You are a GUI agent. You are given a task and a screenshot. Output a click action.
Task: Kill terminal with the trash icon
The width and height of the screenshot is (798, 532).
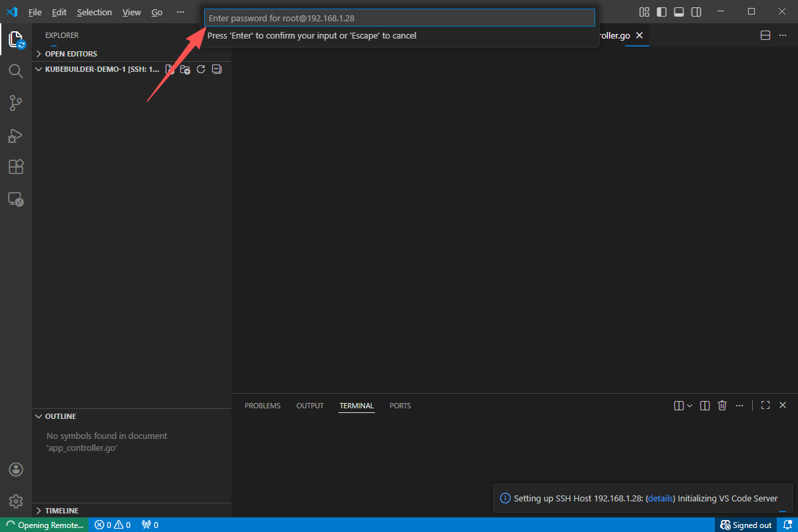(x=722, y=406)
